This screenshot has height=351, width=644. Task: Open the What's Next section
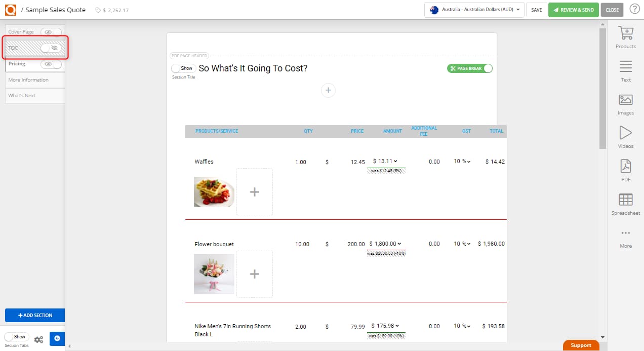[x=22, y=96]
